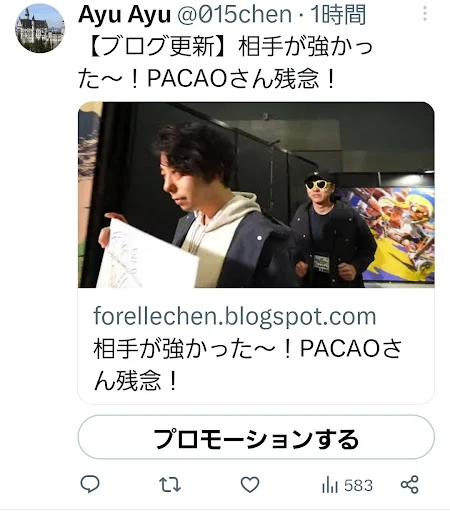
Task: Like the tweet with the heart icon
Action: pyautogui.click(x=250, y=485)
